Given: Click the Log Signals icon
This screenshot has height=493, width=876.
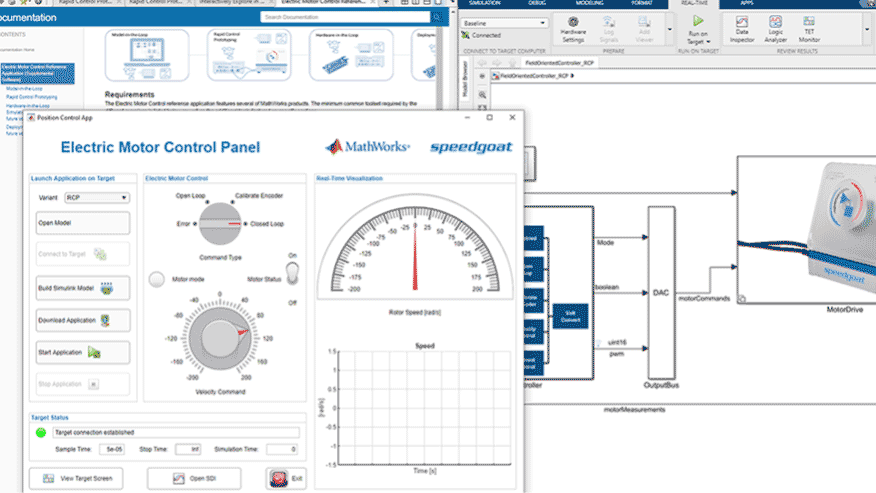Looking at the screenshot, I should (x=608, y=22).
